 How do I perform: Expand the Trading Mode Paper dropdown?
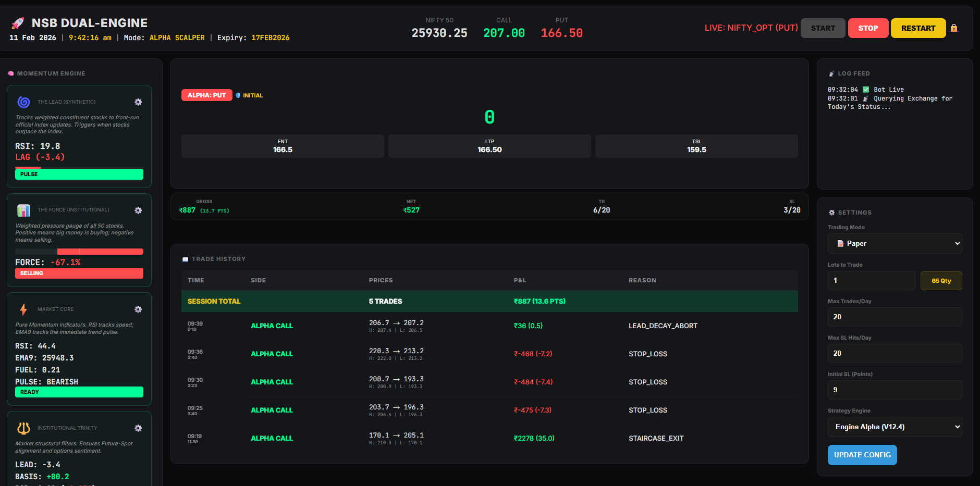pos(895,244)
